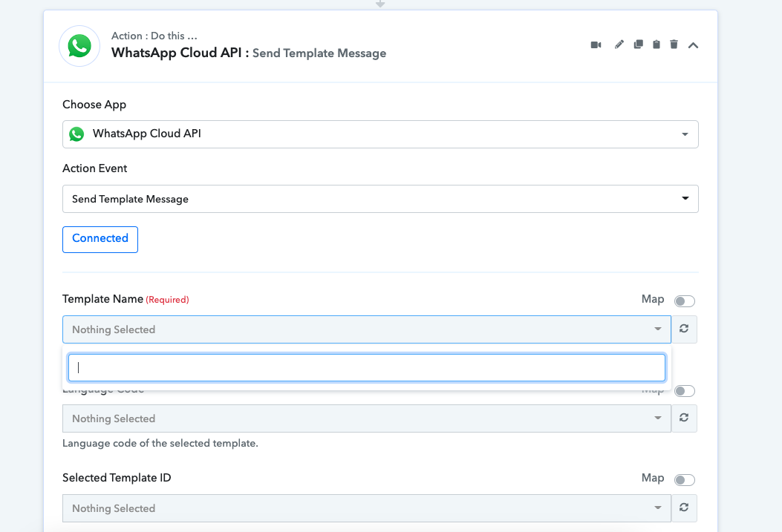Collapse the action step with the chevron
782x532 pixels.
click(693, 45)
